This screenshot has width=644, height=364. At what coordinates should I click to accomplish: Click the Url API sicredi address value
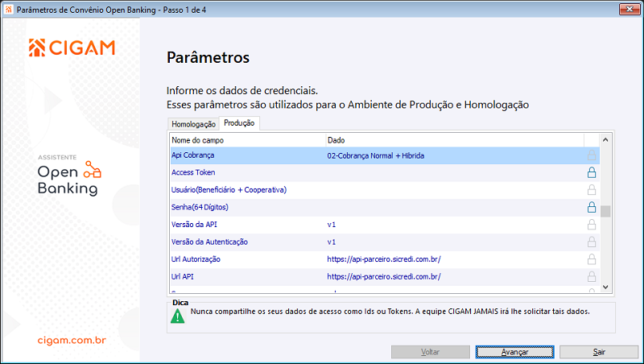(x=384, y=276)
